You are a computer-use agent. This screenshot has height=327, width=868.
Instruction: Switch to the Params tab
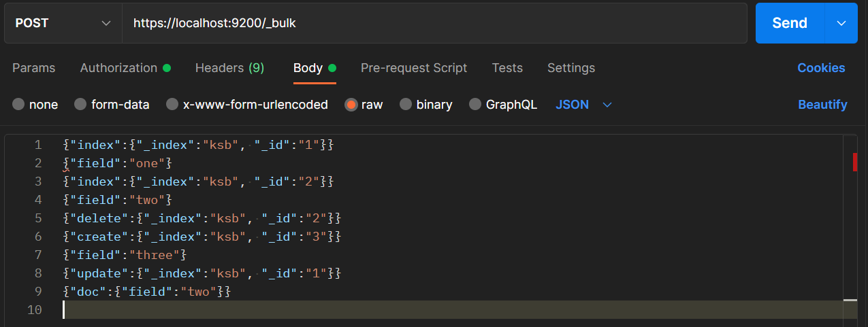pyautogui.click(x=34, y=68)
